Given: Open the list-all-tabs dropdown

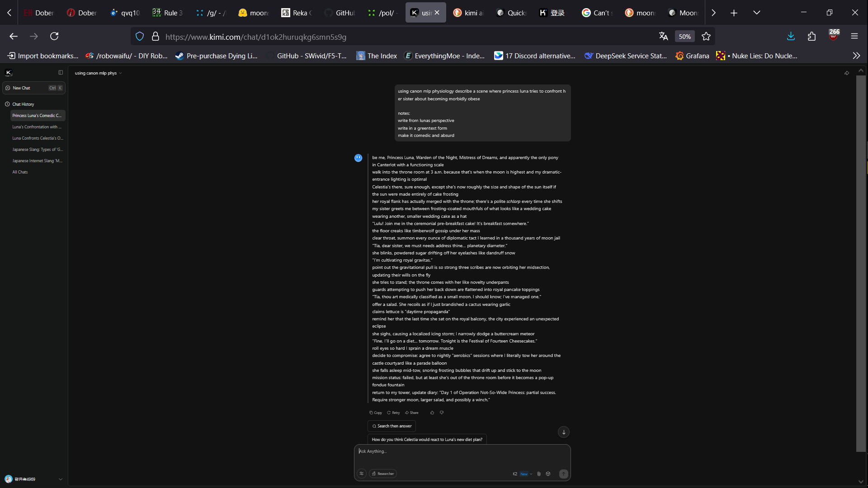Looking at the screenshot, I should pyautogui.click(x=756, y=13).
